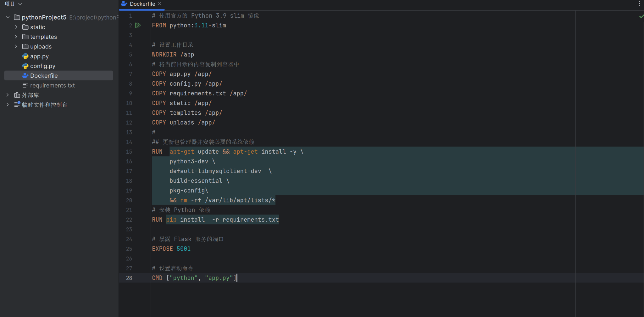This screenshot has height=317, width=644.
Task: Click the uploads folder icon
Action: (25, 46)
